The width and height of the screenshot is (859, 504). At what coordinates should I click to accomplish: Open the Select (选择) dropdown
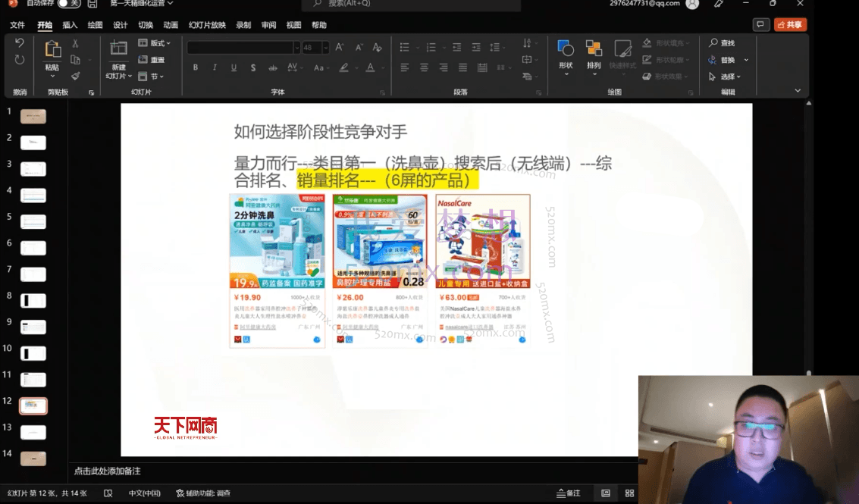(x=725, y=77)
